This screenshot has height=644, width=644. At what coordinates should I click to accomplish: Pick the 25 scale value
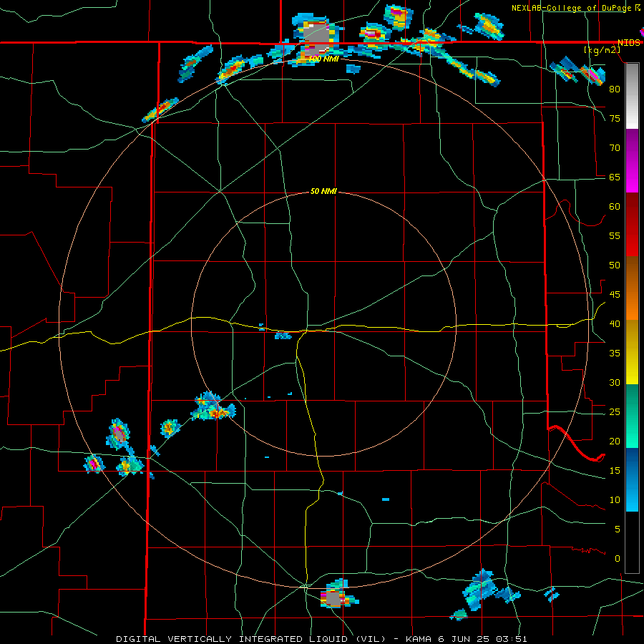coord(615,411)
